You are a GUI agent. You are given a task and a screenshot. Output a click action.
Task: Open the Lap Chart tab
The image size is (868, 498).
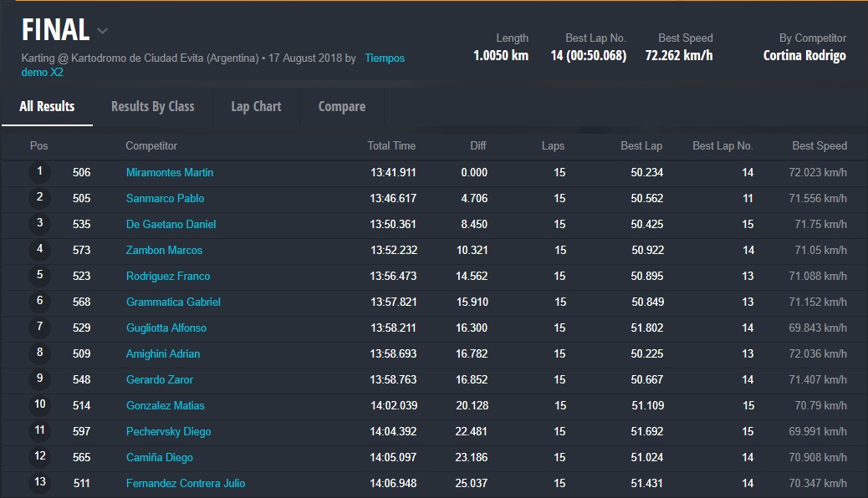click(256, 106)
